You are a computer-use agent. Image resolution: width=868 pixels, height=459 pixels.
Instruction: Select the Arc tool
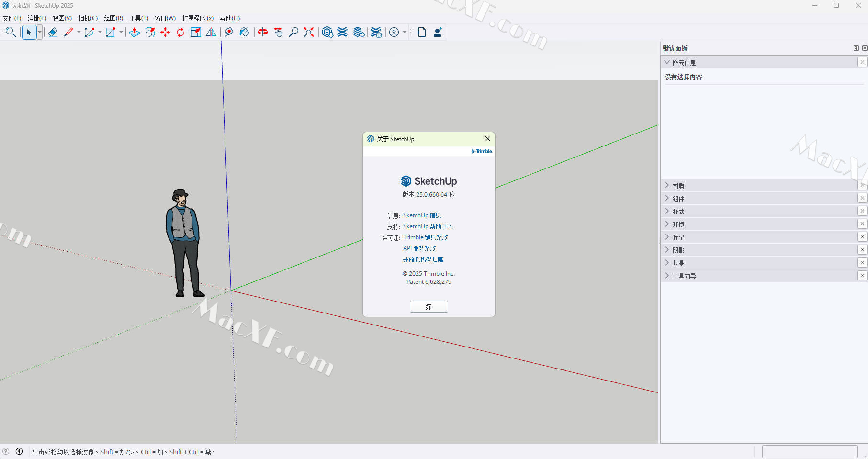(x=89, y=32)
